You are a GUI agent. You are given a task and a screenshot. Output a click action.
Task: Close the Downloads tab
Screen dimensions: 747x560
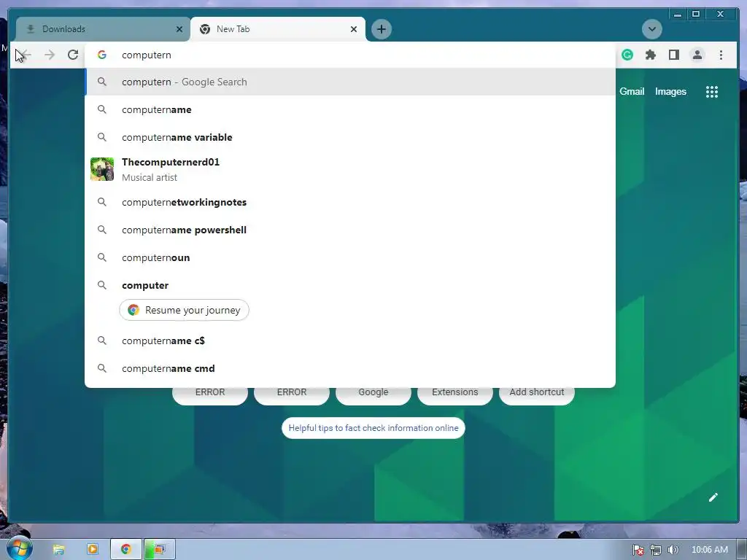179,29
